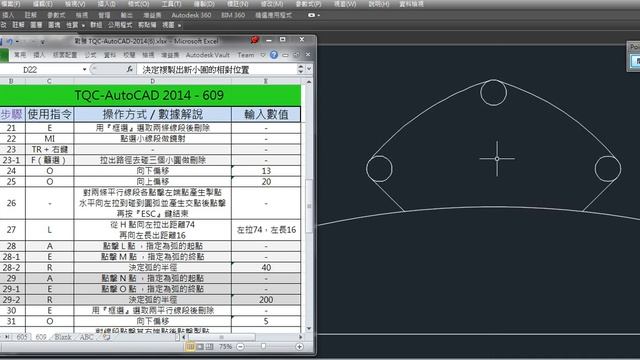Image resolution: width=640 pixels, height=360 pixels.
Task: Click the Excel zoom slider handle
Action: coord(263,347)
